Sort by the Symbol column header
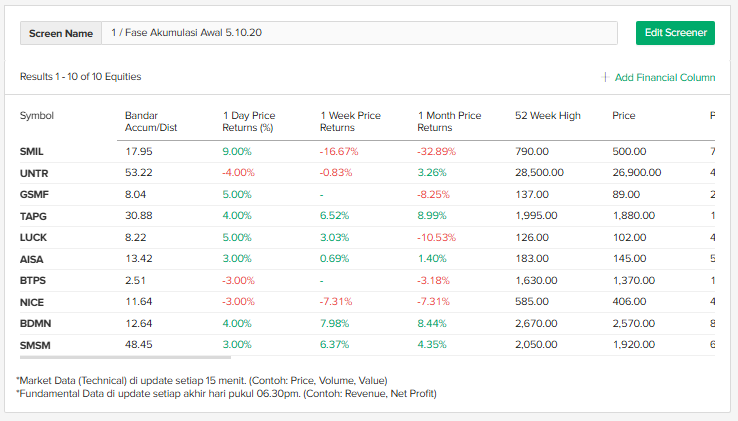Viewport: 738px width, 421px height. 37,116
